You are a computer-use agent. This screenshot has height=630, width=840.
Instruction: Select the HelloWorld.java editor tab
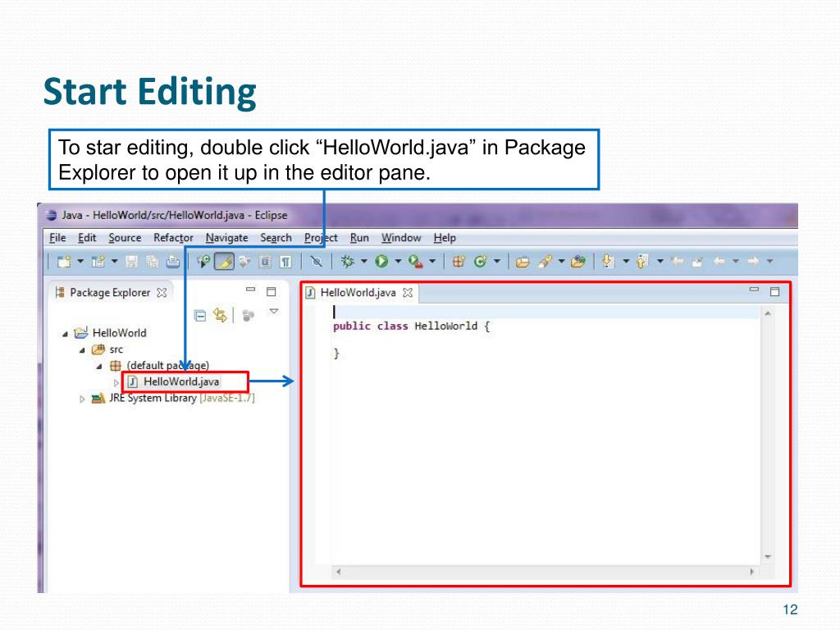tap(358, 293)
